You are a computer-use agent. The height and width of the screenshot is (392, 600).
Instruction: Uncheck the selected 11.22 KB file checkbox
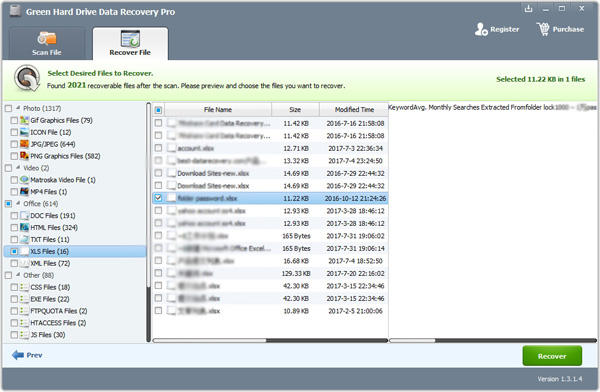(x=158, y=198)
